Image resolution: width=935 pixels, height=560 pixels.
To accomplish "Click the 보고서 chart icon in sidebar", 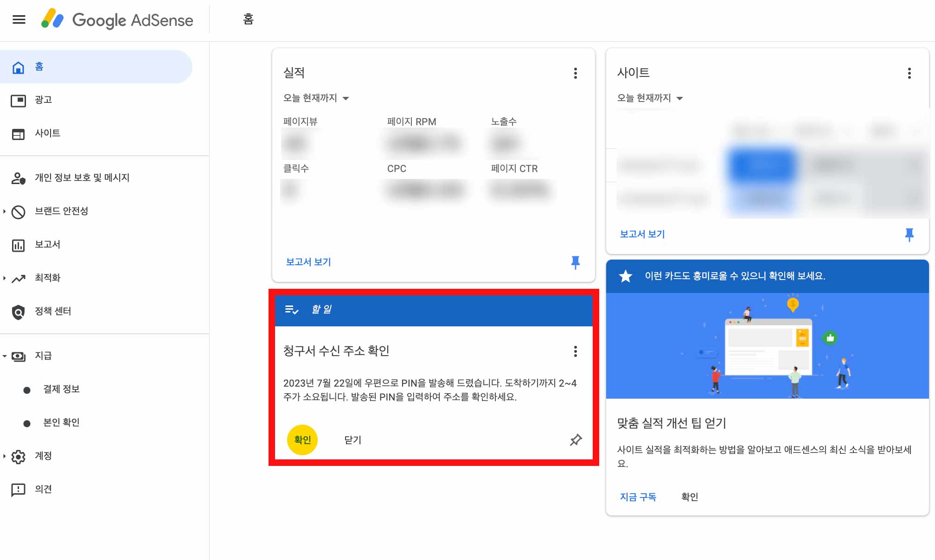I will (x=18, y=245).
